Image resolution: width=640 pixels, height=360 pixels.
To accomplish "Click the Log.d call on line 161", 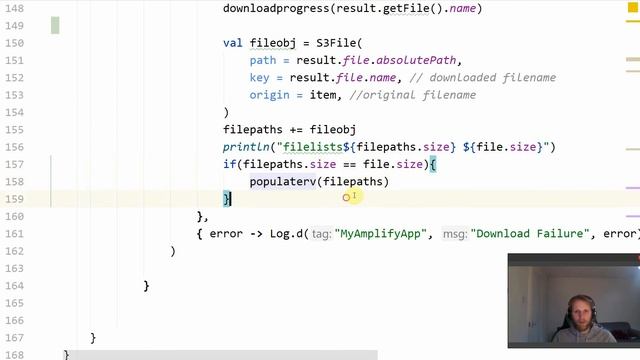I will point(286,233).
